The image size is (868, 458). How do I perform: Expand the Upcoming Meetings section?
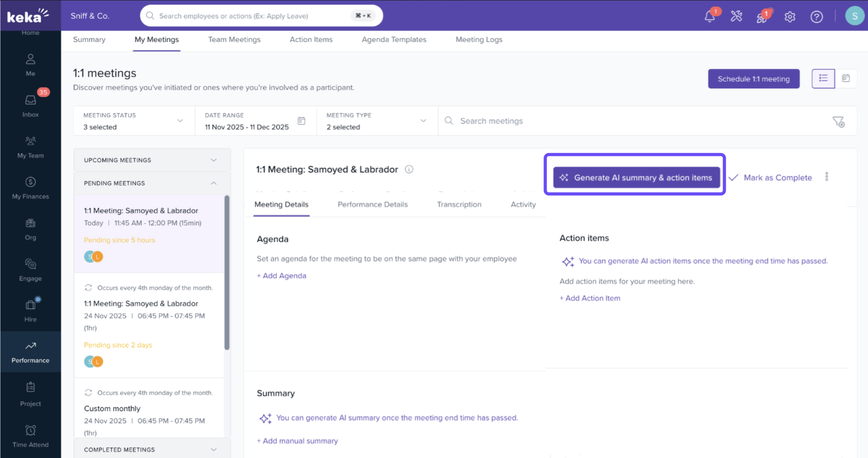pyautogui.click(x=152, y=160)
